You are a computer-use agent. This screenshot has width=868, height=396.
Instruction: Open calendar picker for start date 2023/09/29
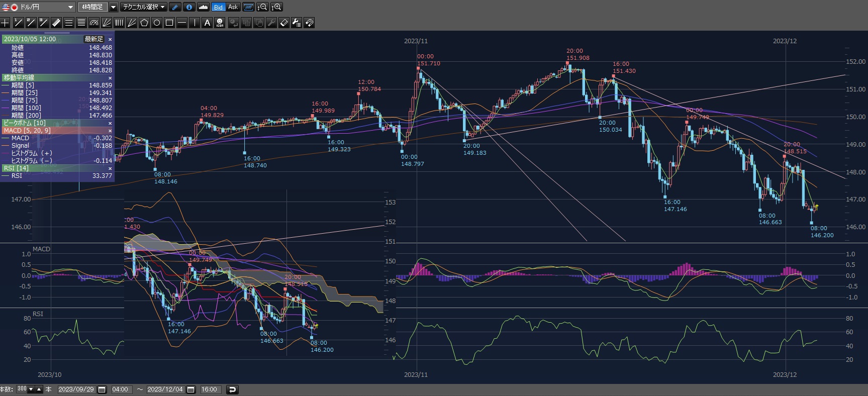pos(102,389)
